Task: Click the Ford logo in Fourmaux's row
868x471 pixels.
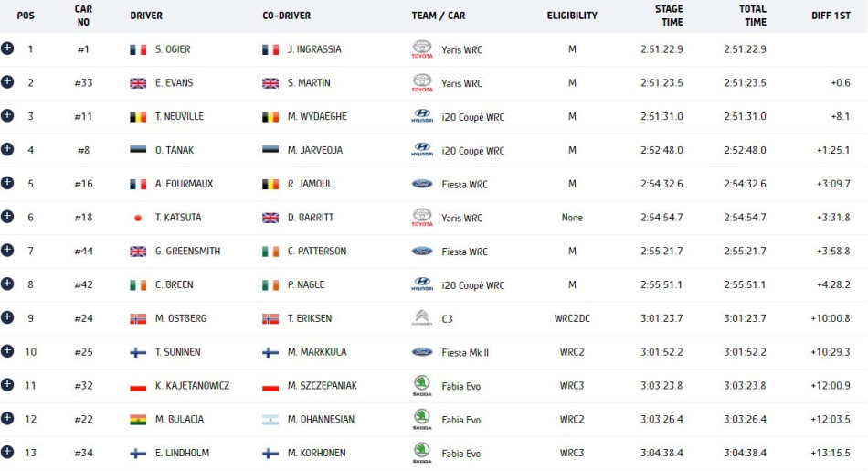Action: [422, 184]
